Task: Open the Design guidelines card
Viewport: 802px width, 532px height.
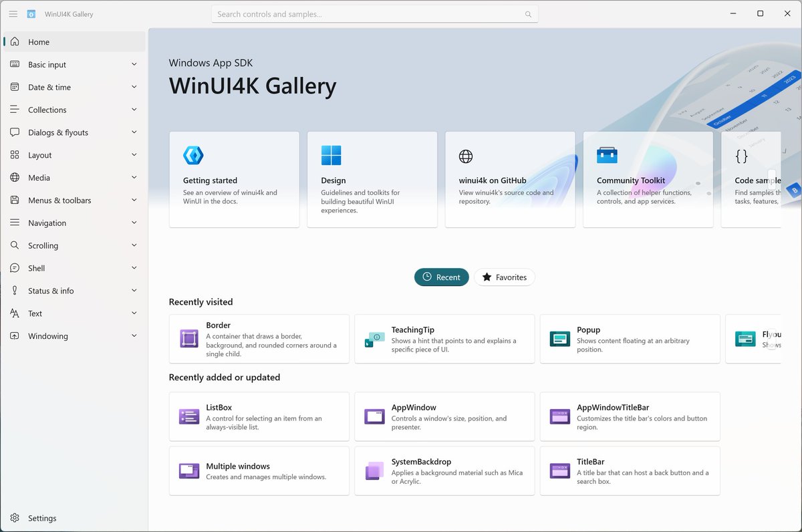Action: click(372, 179)
